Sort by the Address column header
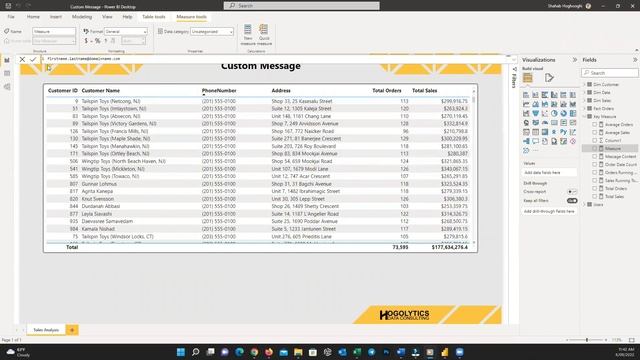The width and height of the screenshot is (640, 360). 281,91
